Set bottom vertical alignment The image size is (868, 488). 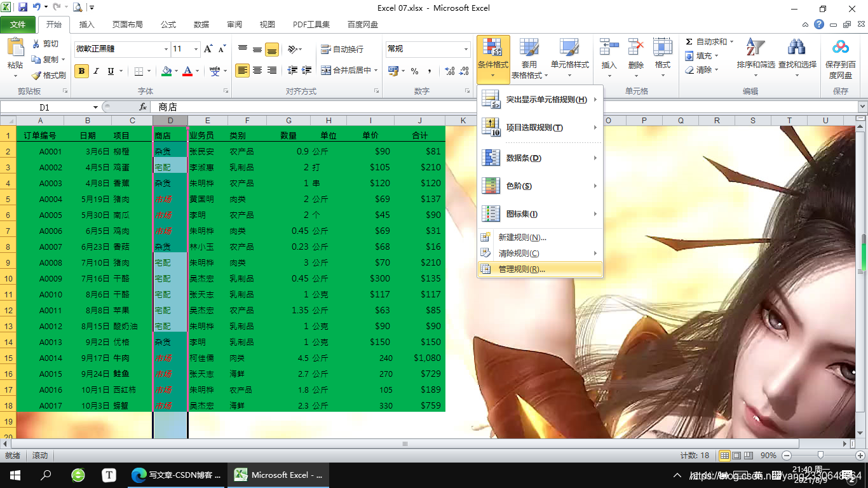click(272, 49)
